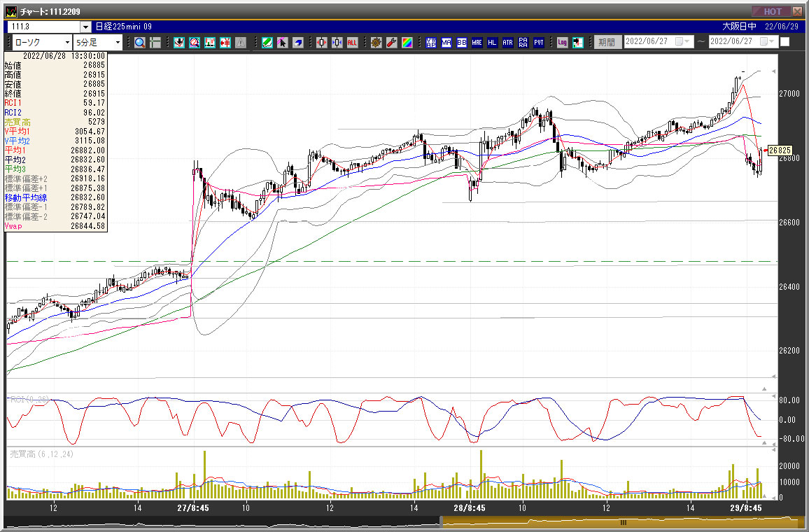The height and width of the screenshot is (532, 809).
Task: Click the 28/8:45 date axis label
Action: [x=470, y=507]
